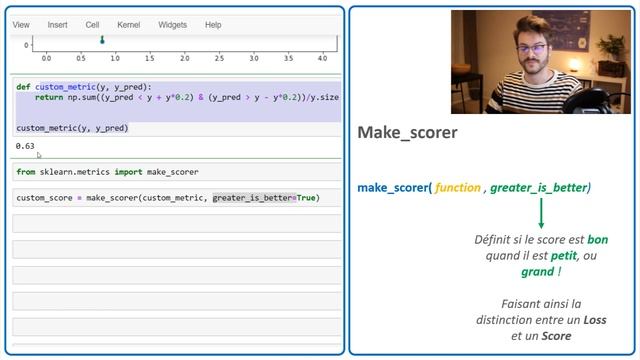
Task: Click the Make_scorer slide title
Action: point(407,132)
